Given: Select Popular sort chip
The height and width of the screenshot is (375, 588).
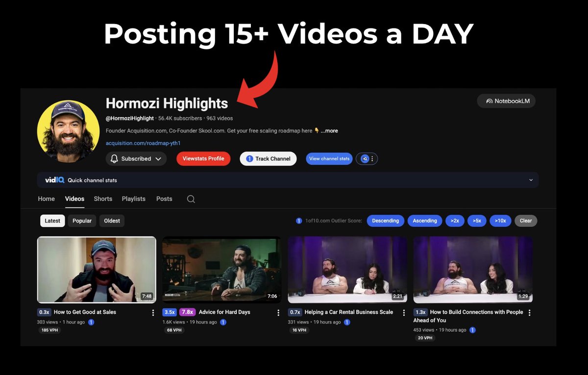Looking at the screenshot, I should 82,221.
